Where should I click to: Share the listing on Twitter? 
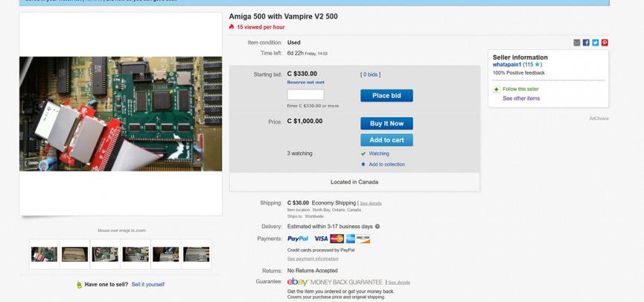click(x=596, y=43)
